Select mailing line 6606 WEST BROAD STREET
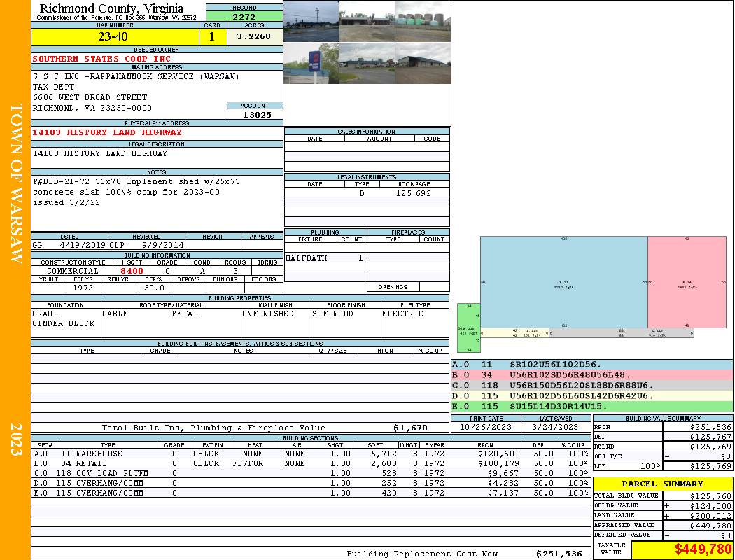This screenshot has height=560, width=735. click(x=90, y=97)
